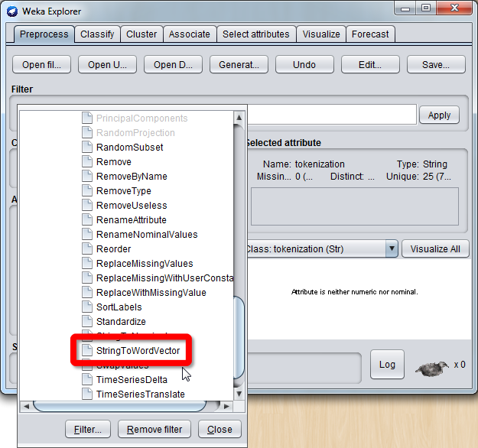Image resolution: width=478 pixels, height=448 pixels.
Task: Click the file icon beside TimeSeriesDelta
Action: (87, 379)
